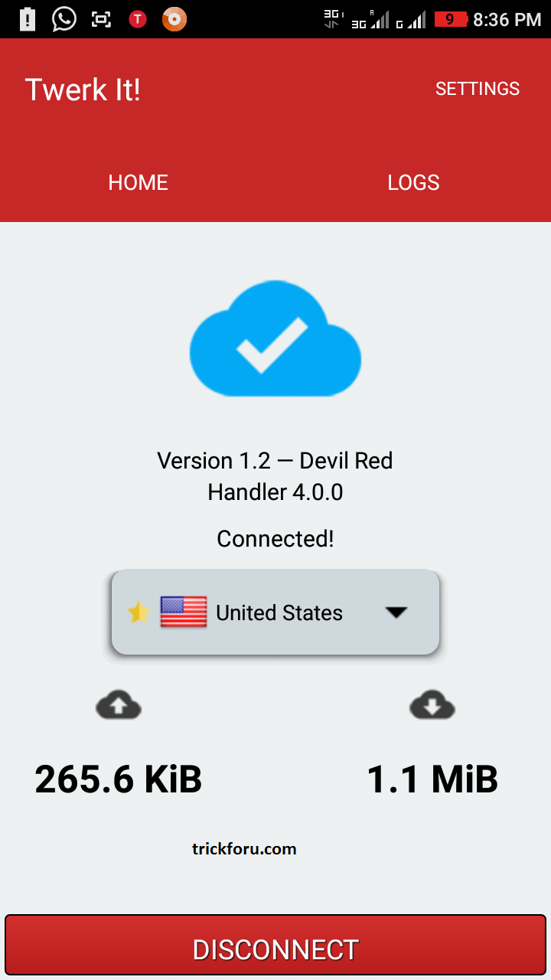The width and height of the screenshot is (551, 980).
Task: Tap the red T notification icon
Action: pos(138,19)
